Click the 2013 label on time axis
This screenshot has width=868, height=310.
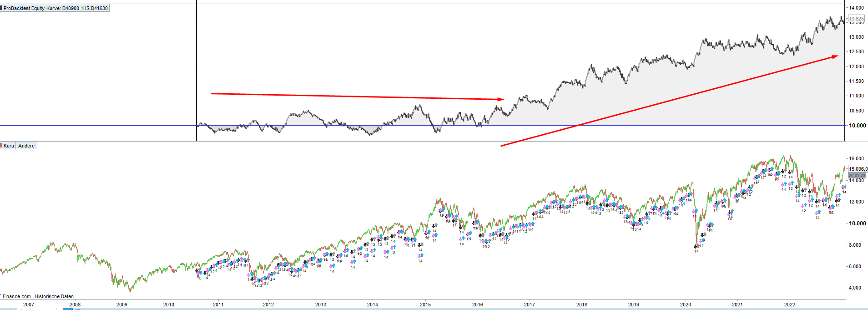321,305
